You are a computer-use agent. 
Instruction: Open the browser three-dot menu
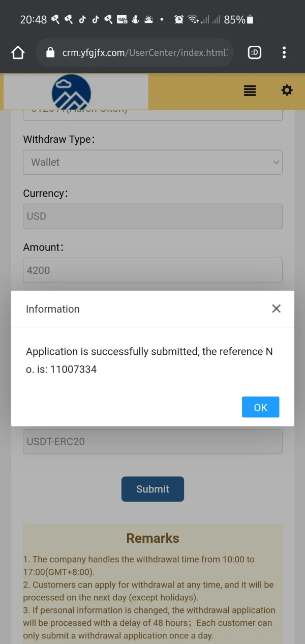click(x=284, y=52)
